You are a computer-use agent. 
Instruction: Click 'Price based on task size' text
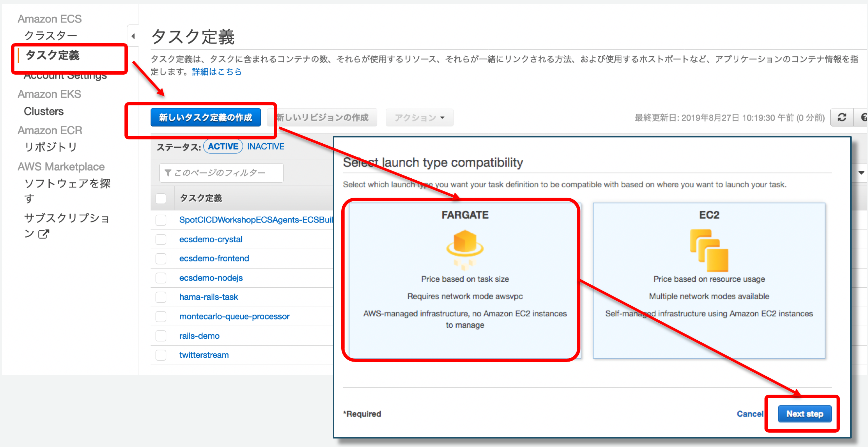(465, 279)
